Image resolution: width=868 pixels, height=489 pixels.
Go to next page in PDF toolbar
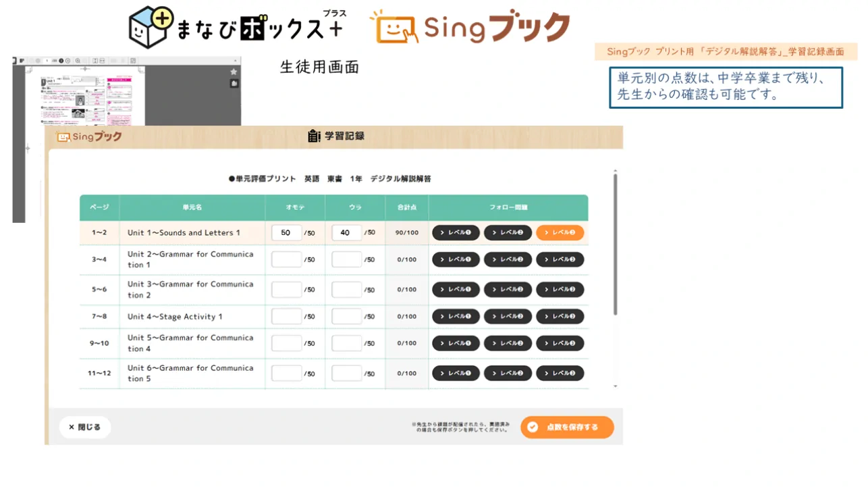point(61,61)
